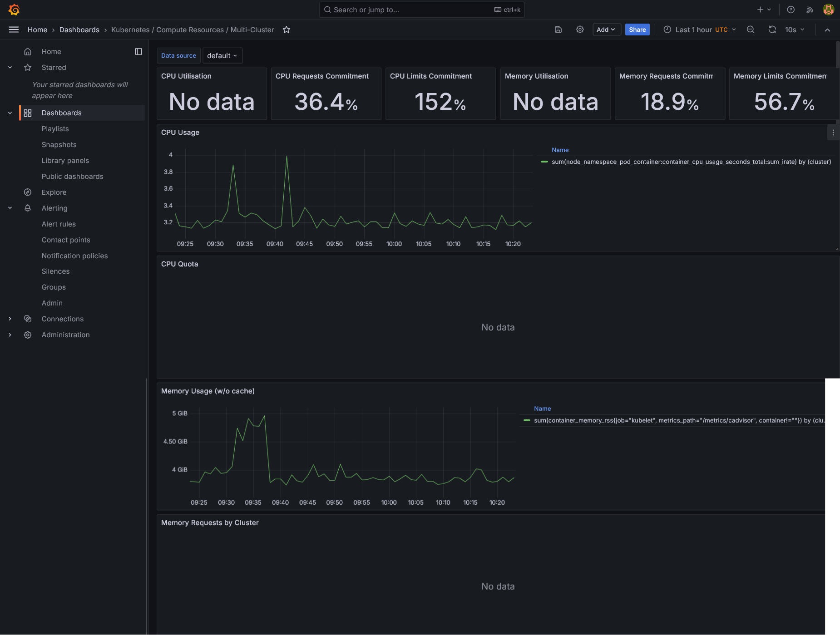
Task: Click the Share button
Action: point(637,30)
